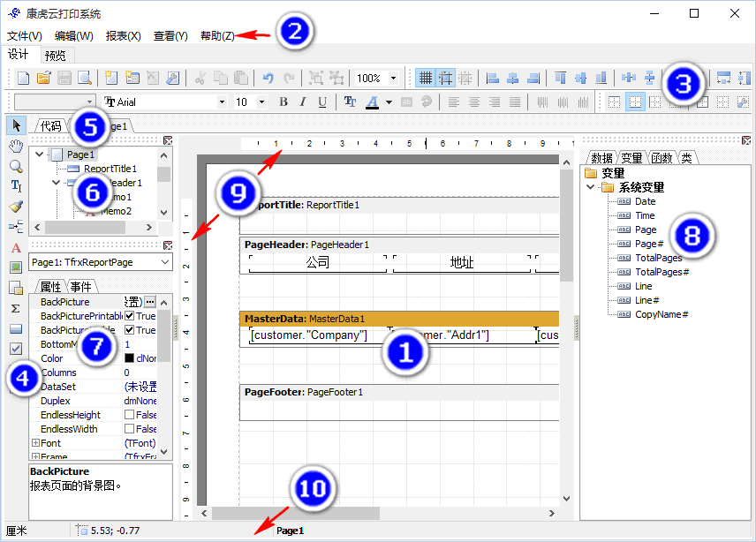Viewport: 756px width, 542px height.
Task: Click the black Color property swatch
Action: pyautogui.click(x=129, y=358)
